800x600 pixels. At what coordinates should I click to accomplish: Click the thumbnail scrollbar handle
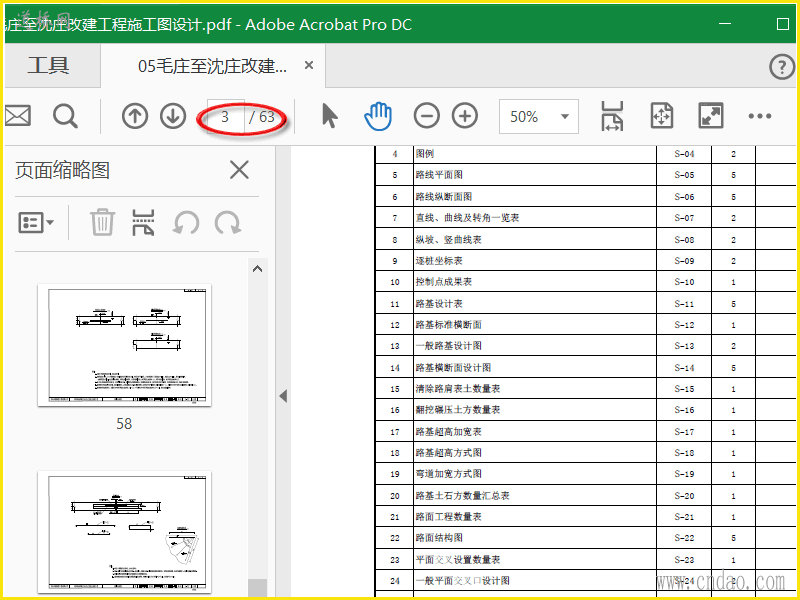click(258, 587)
